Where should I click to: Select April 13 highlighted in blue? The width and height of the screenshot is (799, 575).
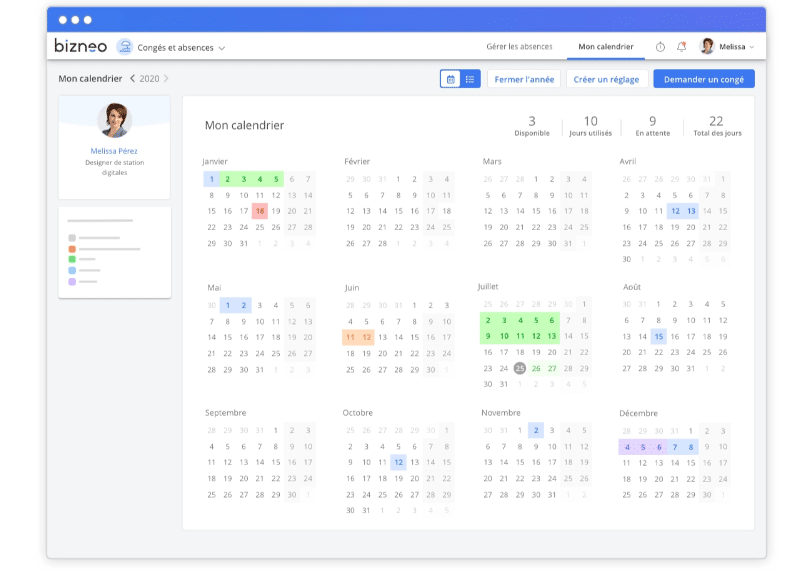coord(691,211)
